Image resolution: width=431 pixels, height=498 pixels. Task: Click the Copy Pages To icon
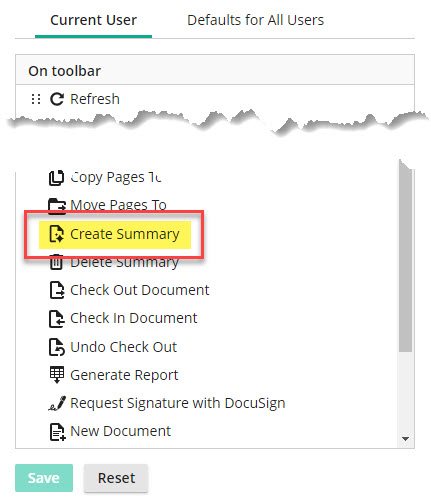(x=56, y=177)
